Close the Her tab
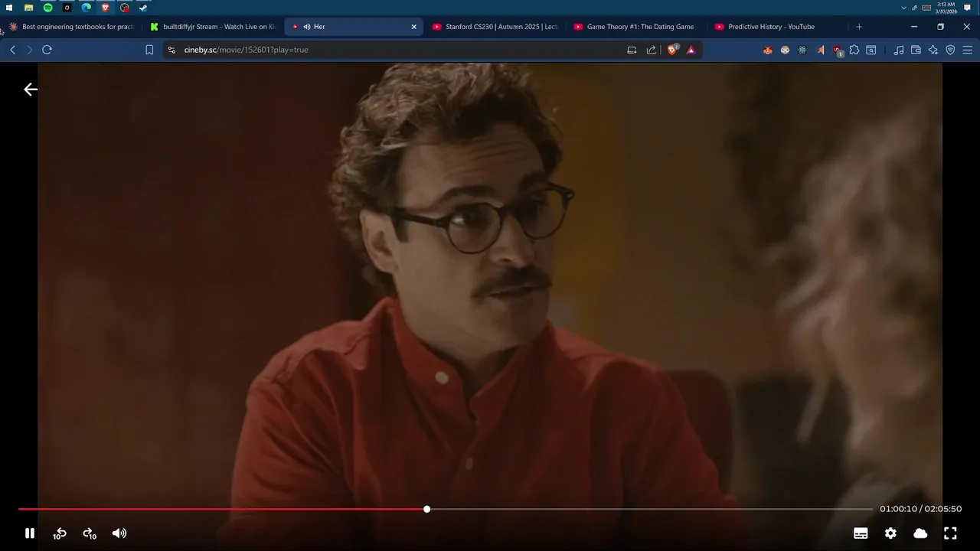The image size is (980, 551). point(413,27)
